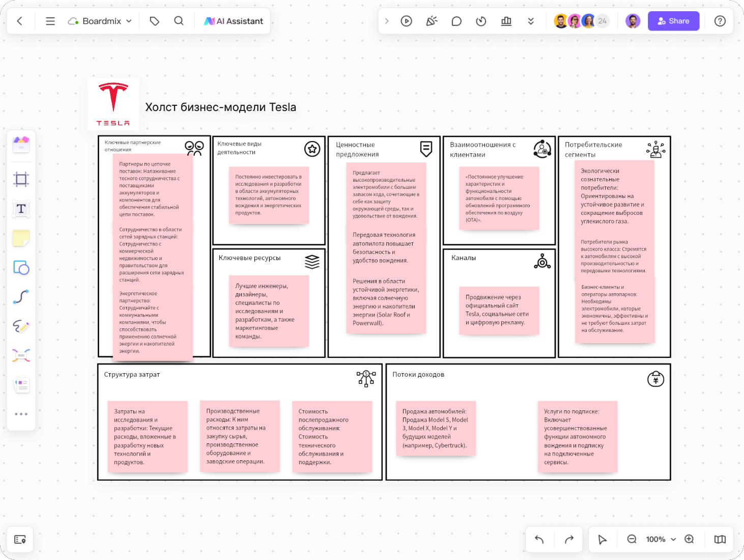This screenshot has width=744, height=560.
Task: Open search with the magnifier icon
Action: coord(179,21)
